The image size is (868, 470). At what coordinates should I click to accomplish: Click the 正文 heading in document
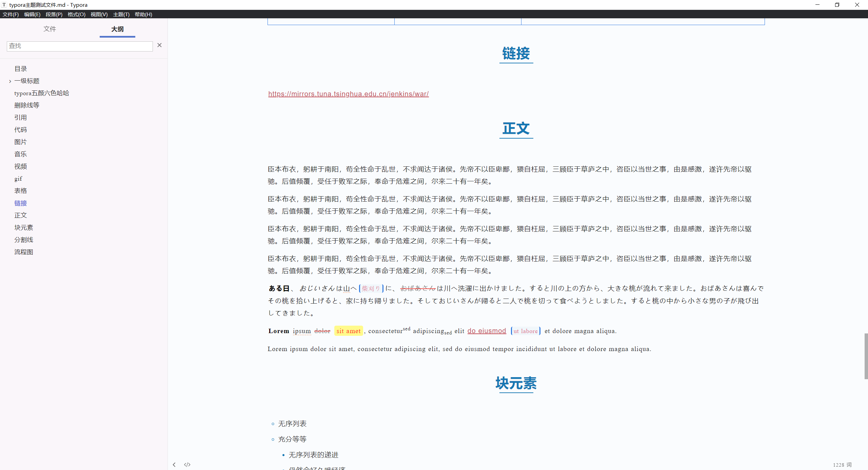(516, 128)
